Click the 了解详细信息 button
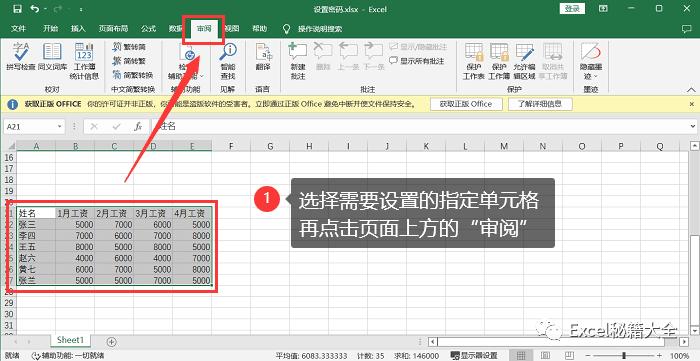The height and width of the screenshot is (361, 700). click(x=539, y=104)
